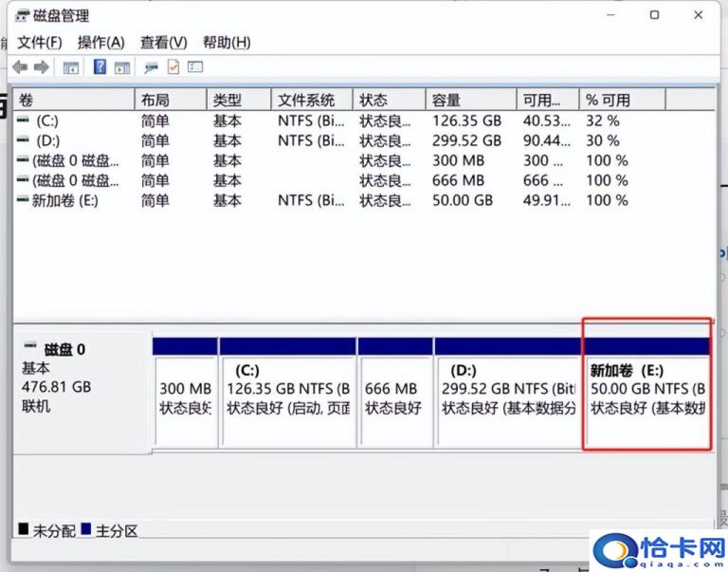Open Help via blue question-mark icon
Image resolution: width=728 pixels, height=572 pixels.
pyautogui.click(x=100, y=67)
